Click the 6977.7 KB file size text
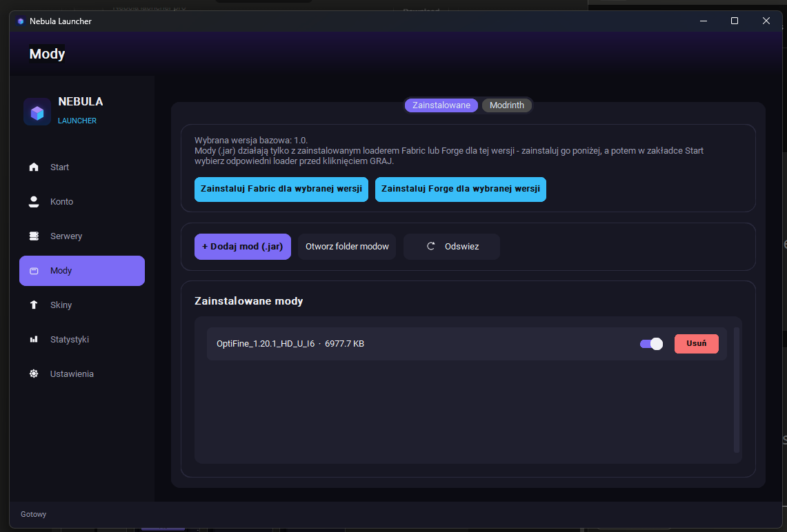Viewport: 787px width, 532px height. [344, 344]
